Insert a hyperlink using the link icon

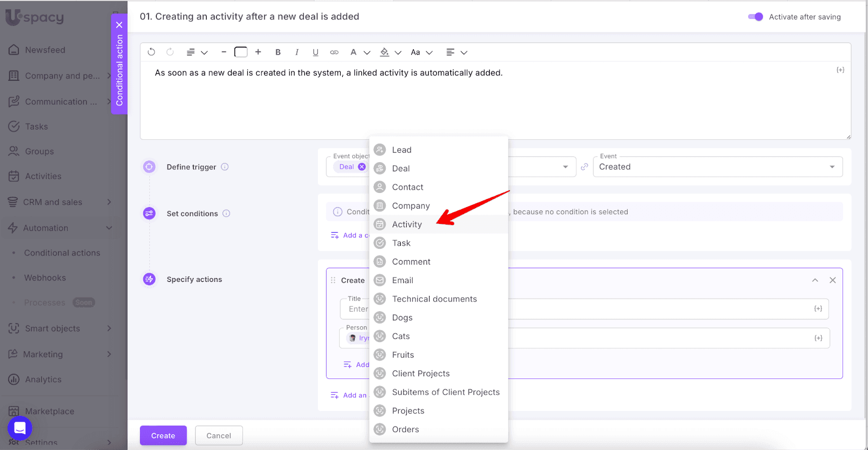pos(334,52)
